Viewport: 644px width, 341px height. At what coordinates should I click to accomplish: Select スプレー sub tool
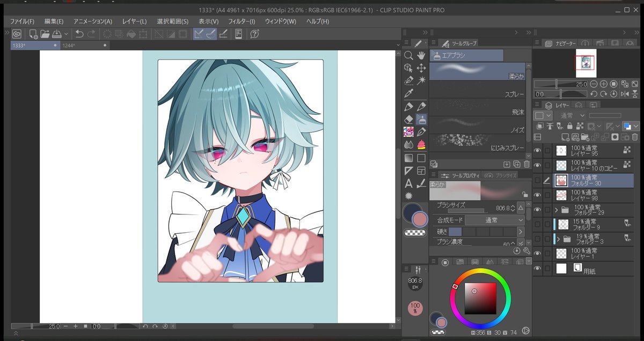click(478, 89)
